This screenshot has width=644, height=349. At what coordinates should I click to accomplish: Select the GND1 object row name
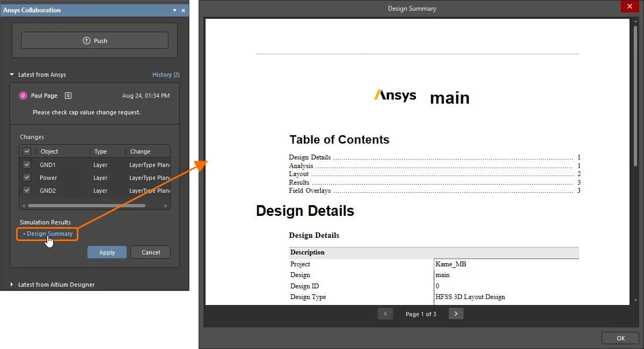click(48, 165)
